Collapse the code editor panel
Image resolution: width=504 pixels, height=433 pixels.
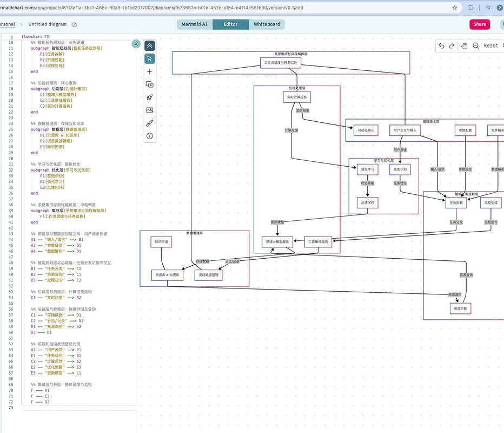(136, 44)
